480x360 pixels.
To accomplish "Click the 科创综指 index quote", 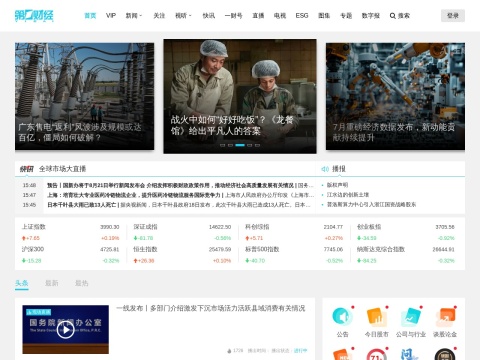I will pyautogui.click(x=294, y=232).
